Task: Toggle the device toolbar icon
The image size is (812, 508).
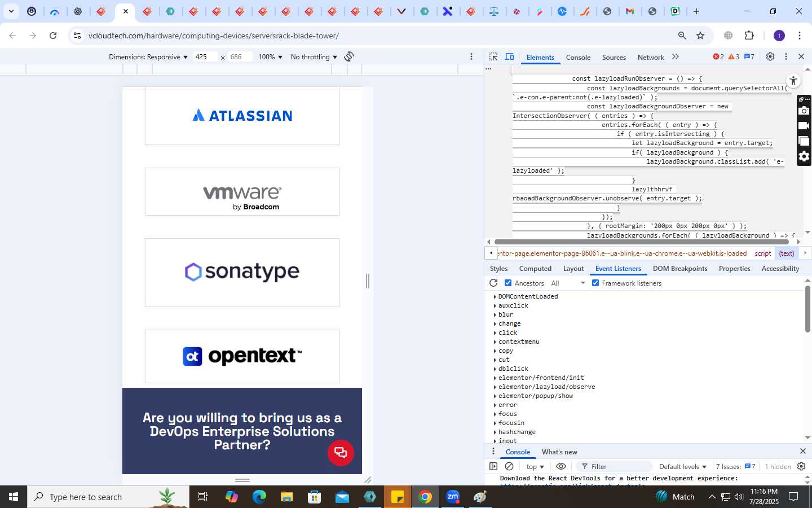Action: (x=509, y=57)
